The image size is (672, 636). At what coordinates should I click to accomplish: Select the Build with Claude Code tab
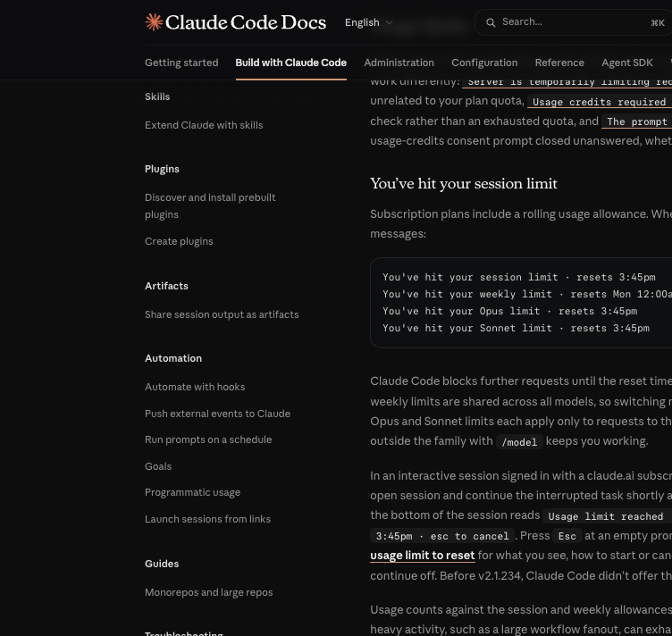coord(291,63)
